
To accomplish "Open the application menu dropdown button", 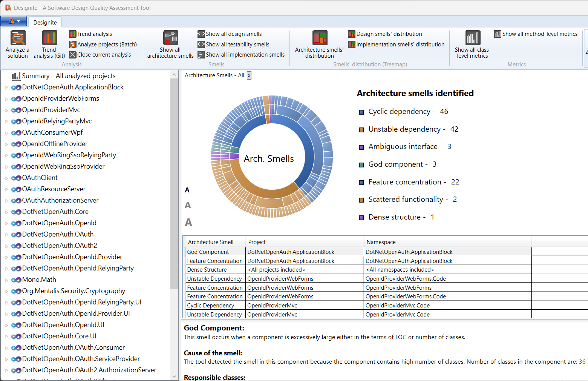I will (14, 22).
